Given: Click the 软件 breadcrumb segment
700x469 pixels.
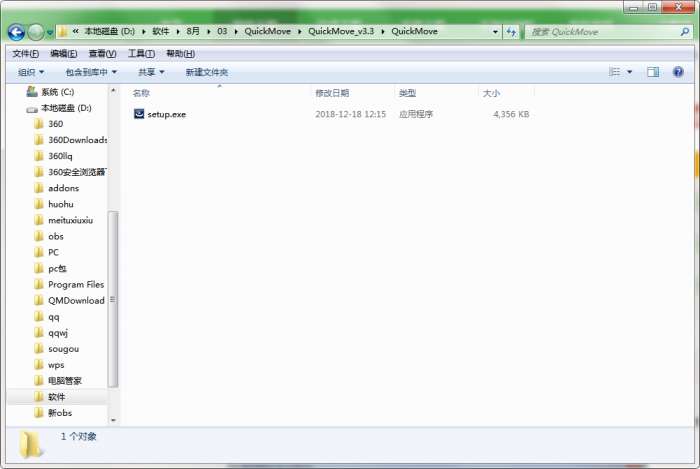Looking at the screenshot, I should 161,31.
